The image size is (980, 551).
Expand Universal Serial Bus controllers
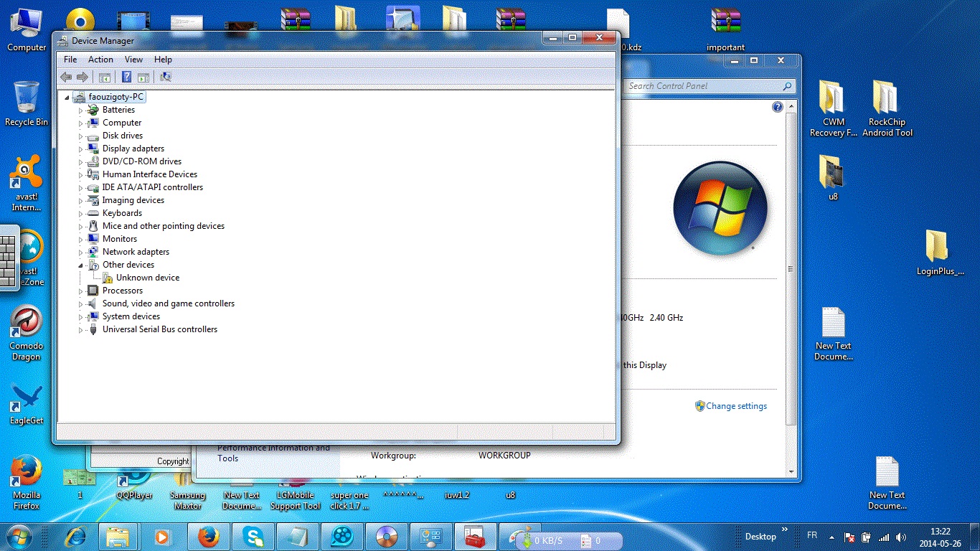click(81, 330)
